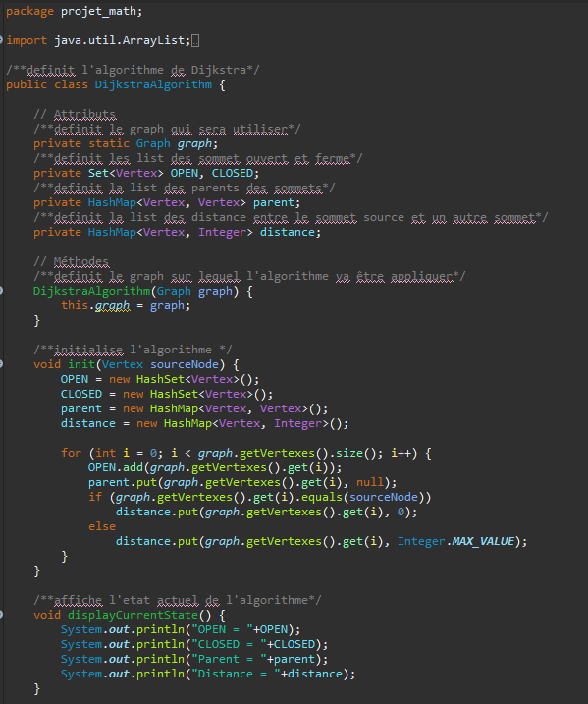Click the string "Distance = " in println
The width and height of the screenshot is (588, 704).
pos(236,674)
